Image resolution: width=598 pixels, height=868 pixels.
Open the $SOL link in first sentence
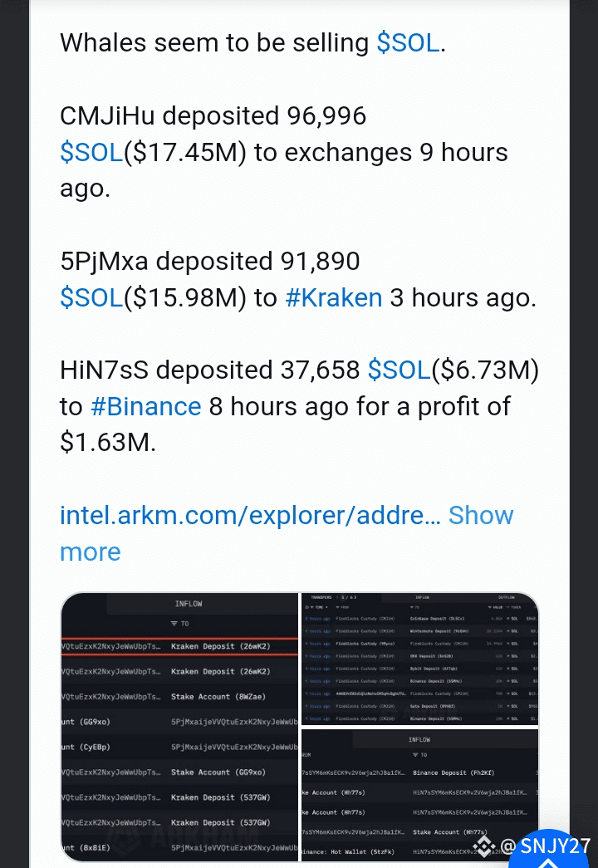pyautogui.click(x=408, y=42)
